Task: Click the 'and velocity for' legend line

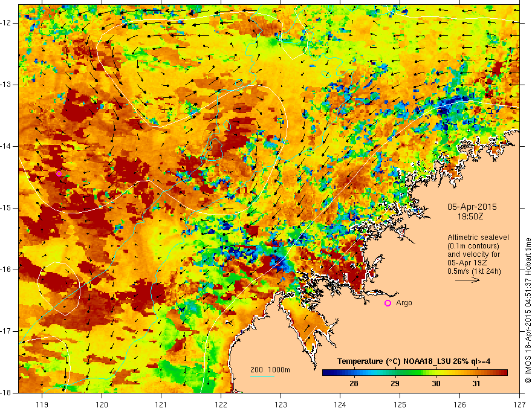Action: pos(473,254)
